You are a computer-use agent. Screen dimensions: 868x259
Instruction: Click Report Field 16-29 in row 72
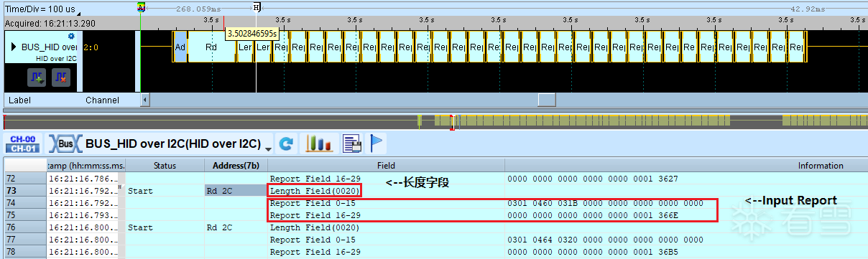click(x=315, y=179)
